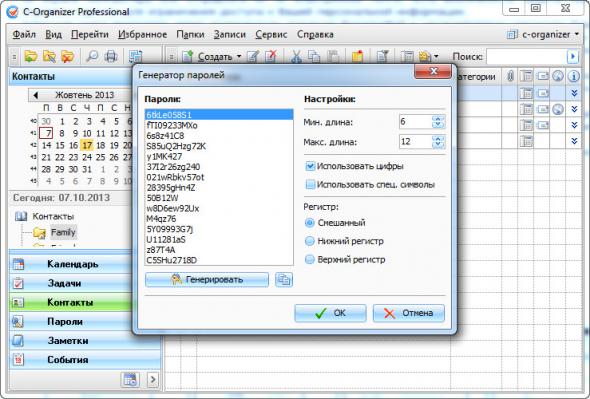590x399 pixels.
Task: Click the paste clipboard icon
Action: coord(333,57)
